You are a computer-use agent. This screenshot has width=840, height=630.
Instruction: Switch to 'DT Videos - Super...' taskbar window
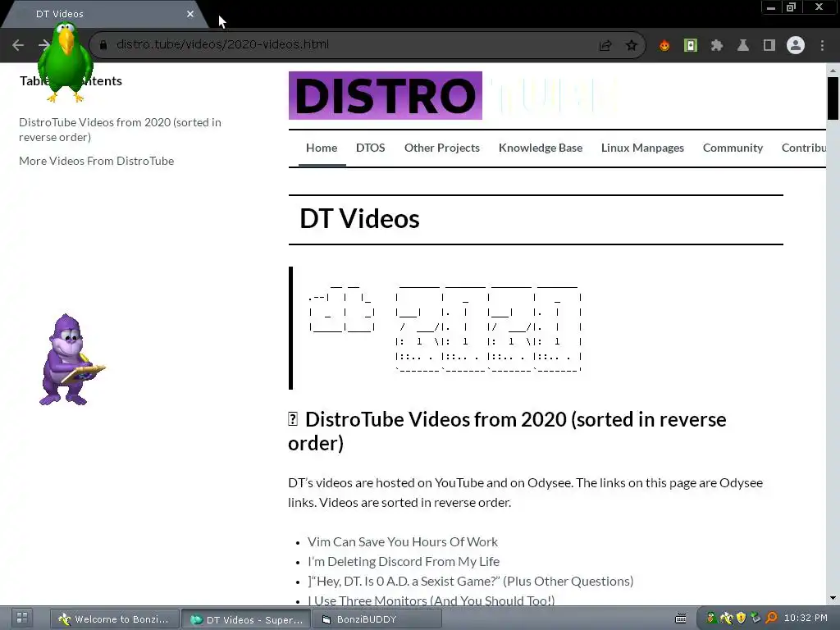(246, 619)
